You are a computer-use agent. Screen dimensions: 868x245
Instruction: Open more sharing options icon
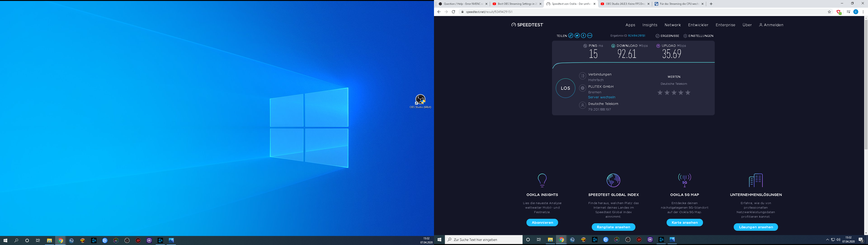pos(590,36)
